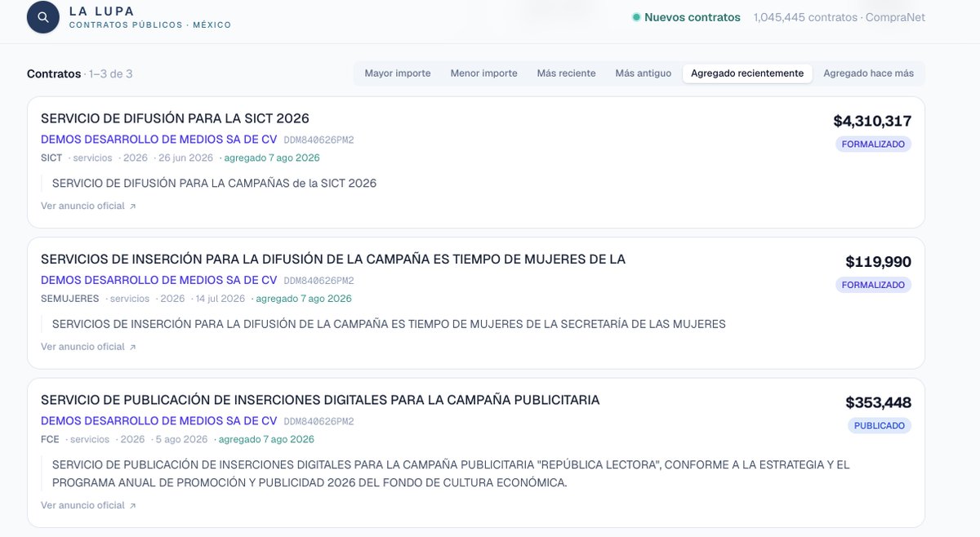Screen dimensions: 980x537
Task: Click PUBLICADO badge on the $353,448 contract
Action: tap(879, 426)
